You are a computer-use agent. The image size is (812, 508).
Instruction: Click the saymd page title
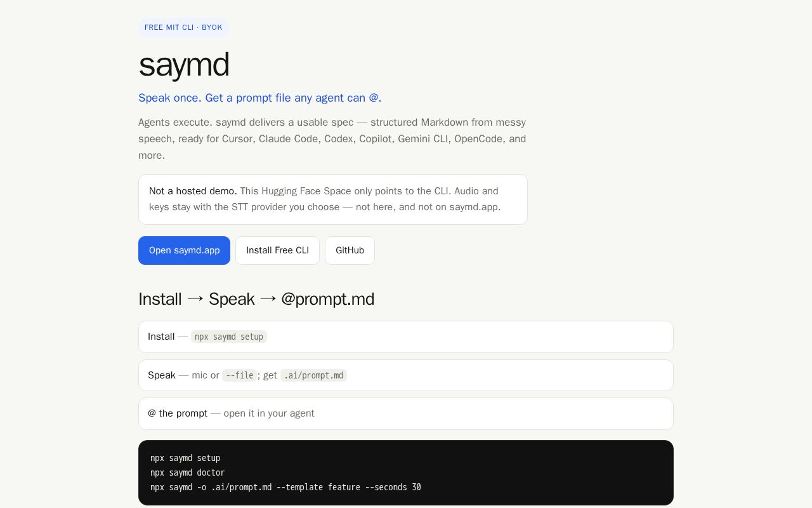[x=183, y=64]
